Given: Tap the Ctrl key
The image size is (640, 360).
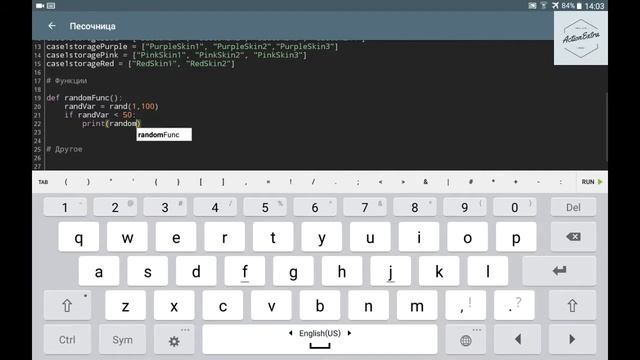Looking at the screenshot, I should 67,340.
